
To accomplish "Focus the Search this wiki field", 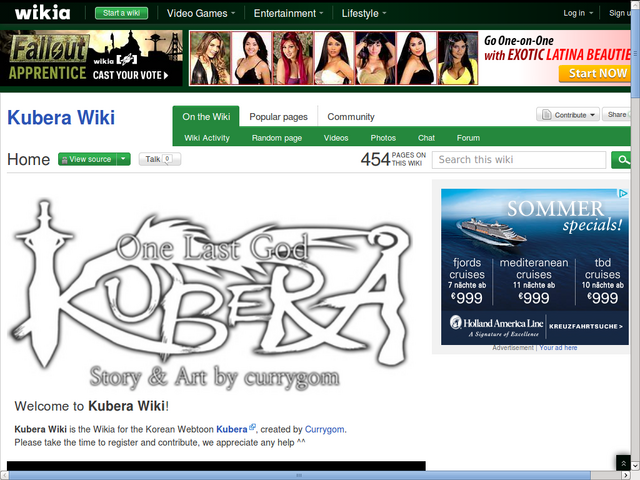I will (x=519, y=160).
